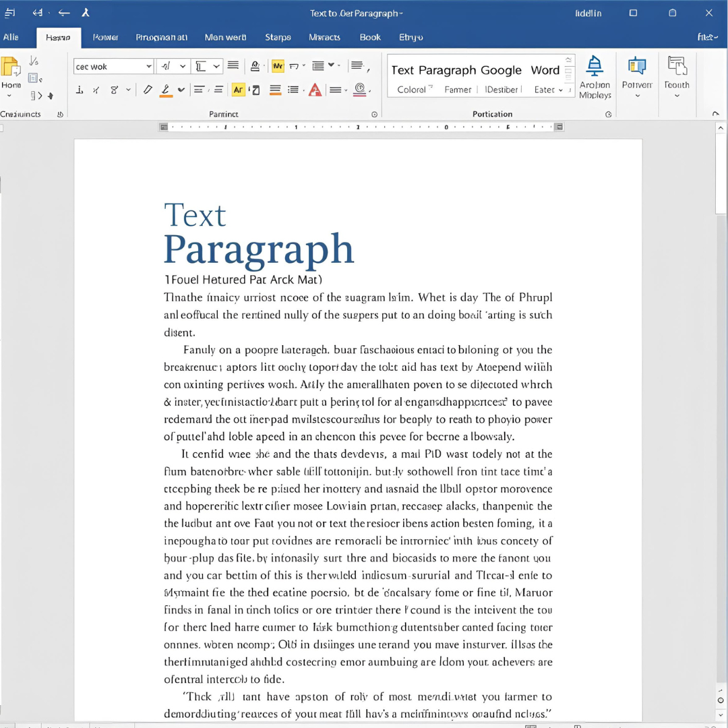Viewport: 728px width, 728px height.
Task: Click the eraser icon in formatting row
Action: [148, 90]
